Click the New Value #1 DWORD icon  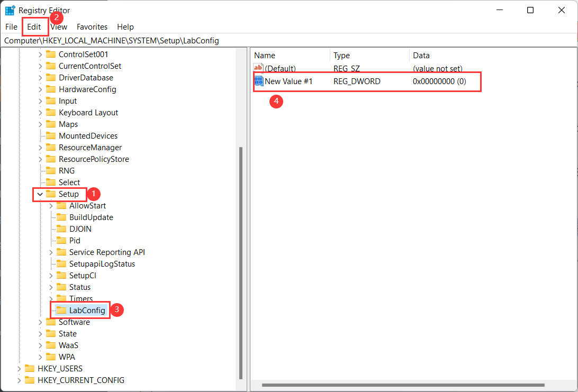click(x=259, y=81)
